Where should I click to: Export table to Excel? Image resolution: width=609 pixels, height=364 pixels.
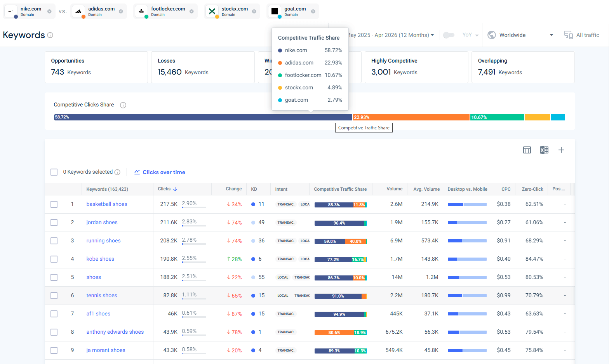(544, 150)
